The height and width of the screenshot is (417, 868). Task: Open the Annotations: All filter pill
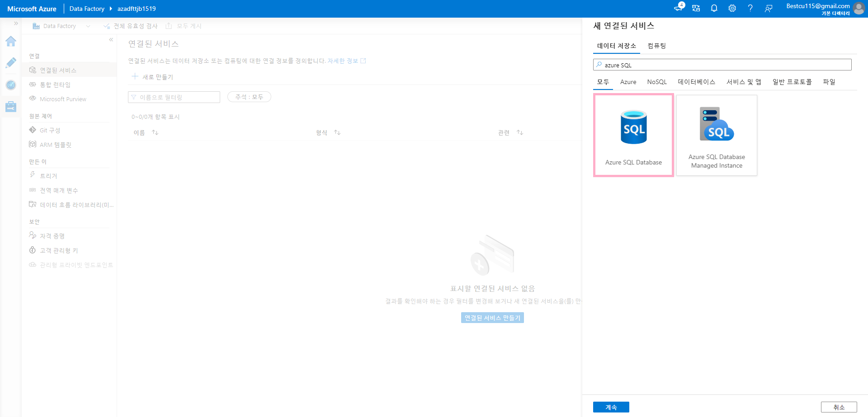click(x=249, y=97)
